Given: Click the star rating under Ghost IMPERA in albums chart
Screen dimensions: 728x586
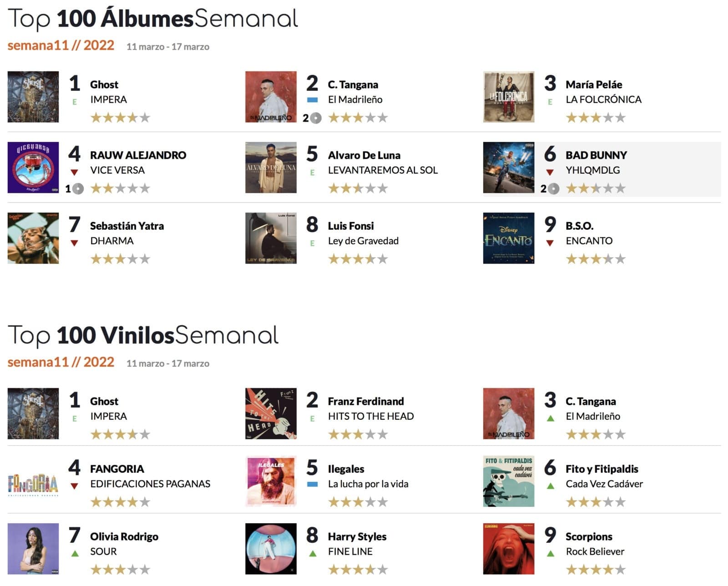Looking at the screenshot, I should pyautogui.click(x=120, y=118).
